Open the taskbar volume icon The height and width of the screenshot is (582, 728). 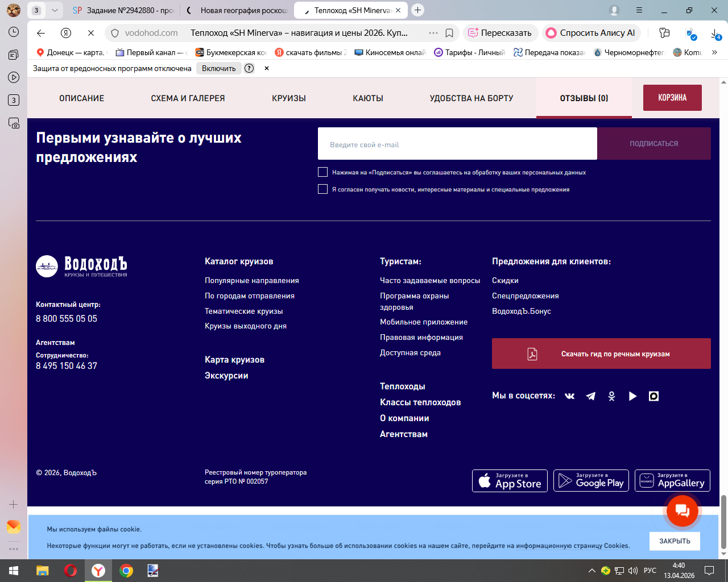pos(633,571)
